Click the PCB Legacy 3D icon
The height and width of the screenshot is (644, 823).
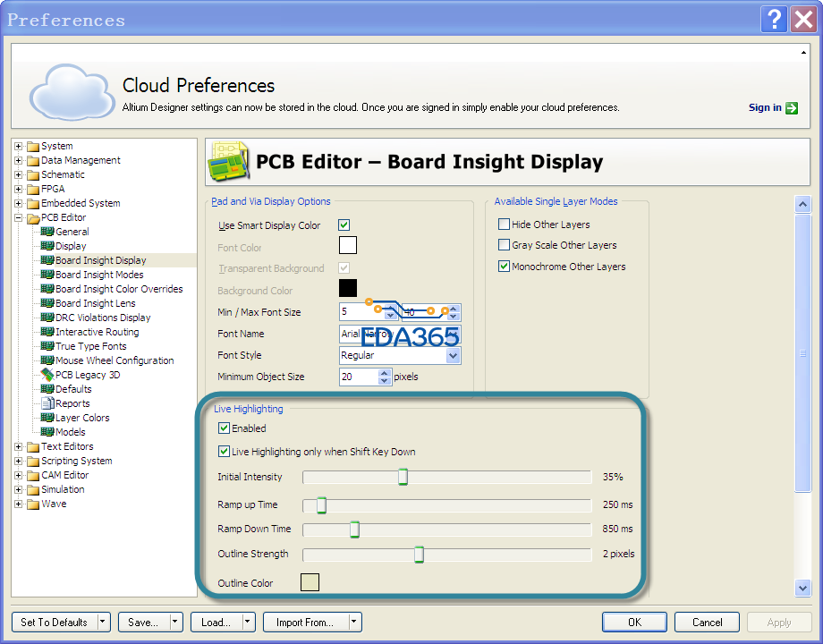coord(47,375)
